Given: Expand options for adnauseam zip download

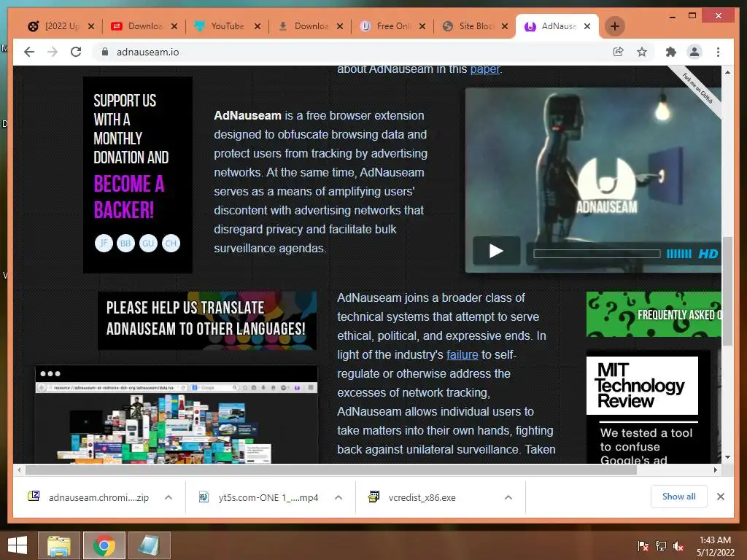Looking at the screenshot, I should click(x=169, y=497).
